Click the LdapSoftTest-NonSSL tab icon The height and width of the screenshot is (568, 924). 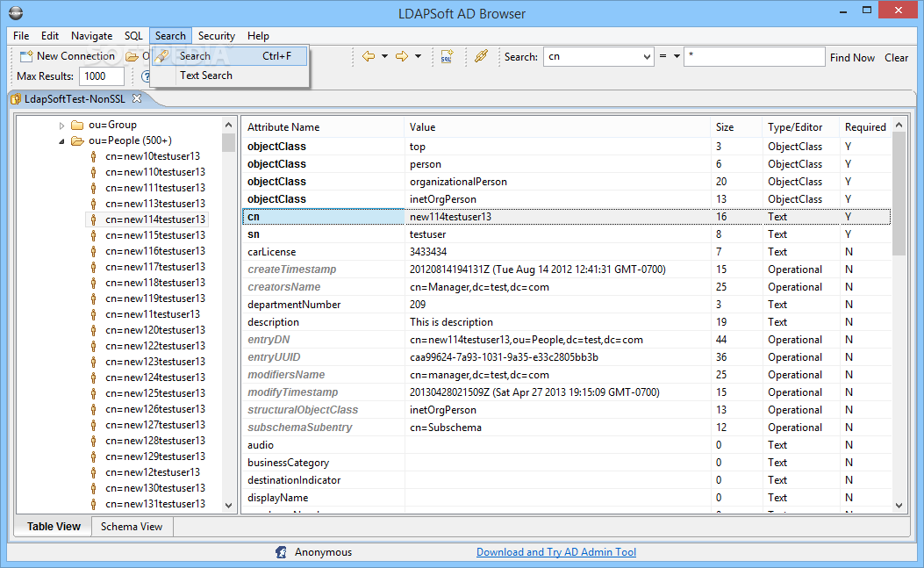tap(16, 99)
